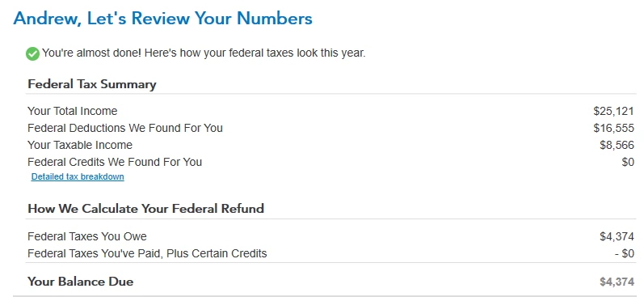The height and width of the screenshot is (297, 644).
Task: Click the - $0 taxes paid amount
Action: (x=625, y=253)
